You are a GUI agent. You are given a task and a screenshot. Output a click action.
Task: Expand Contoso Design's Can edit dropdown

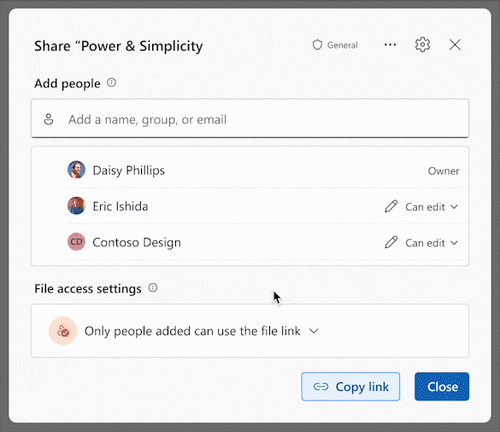[432, 243]
